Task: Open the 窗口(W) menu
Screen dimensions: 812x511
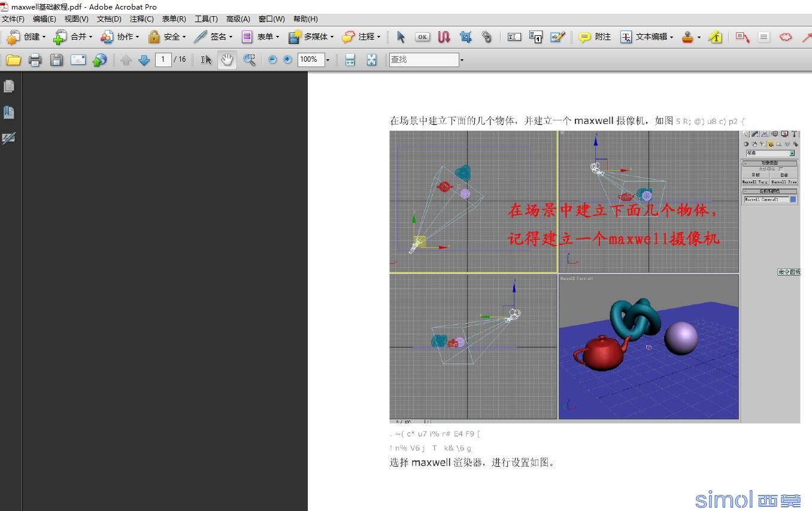Action: (271, 19)
